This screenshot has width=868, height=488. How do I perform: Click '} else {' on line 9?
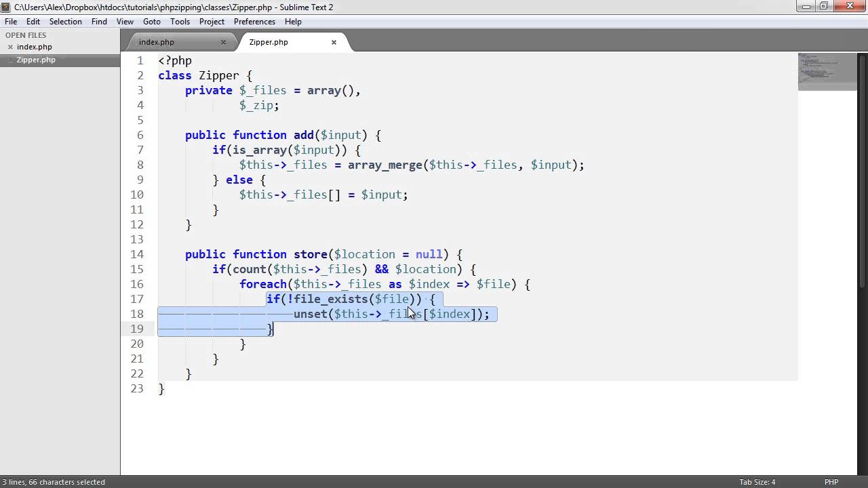pyautogui.click(x=239, y=180)
